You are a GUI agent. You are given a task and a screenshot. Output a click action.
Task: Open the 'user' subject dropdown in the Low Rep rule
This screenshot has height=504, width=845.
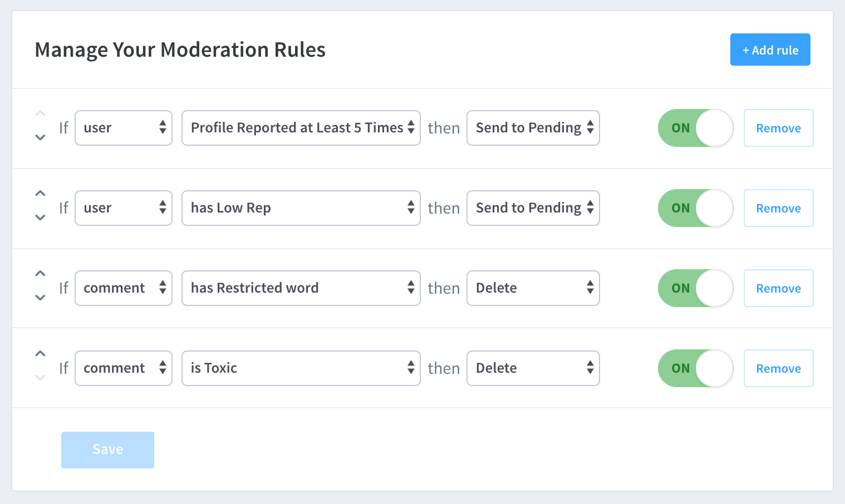pyautogui.click(x=123, y=208)
